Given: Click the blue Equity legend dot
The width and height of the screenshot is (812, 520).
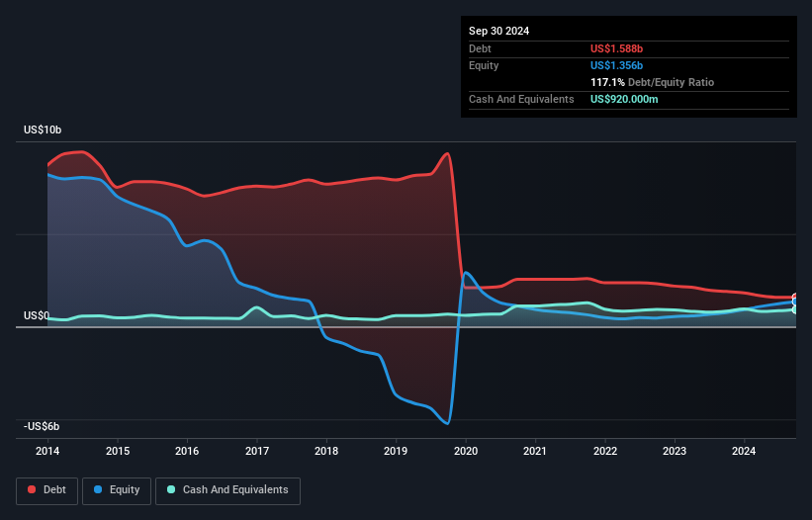Looking at the screenshot, I should pyautogui.click(x=98, y=489).
